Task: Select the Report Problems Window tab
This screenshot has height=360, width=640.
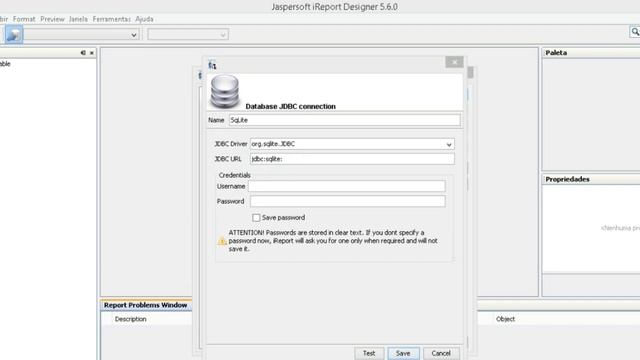Action: point(146,305)
